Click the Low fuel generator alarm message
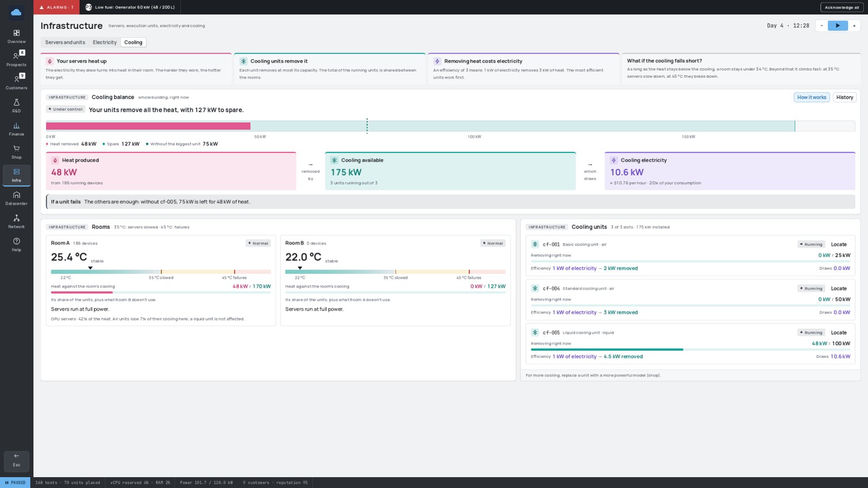Viewport: 868px width, 488px height. point(130,7)
